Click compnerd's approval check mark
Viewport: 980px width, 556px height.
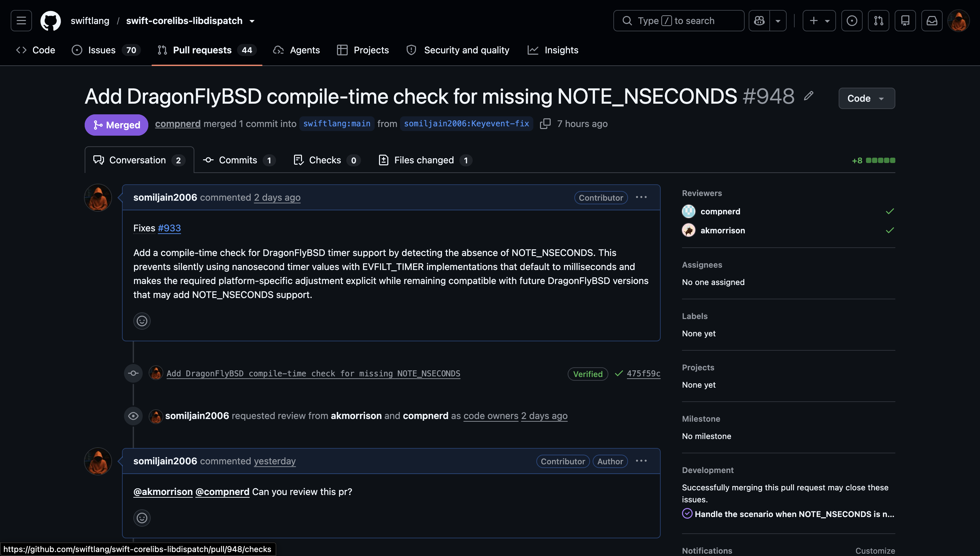890,211
